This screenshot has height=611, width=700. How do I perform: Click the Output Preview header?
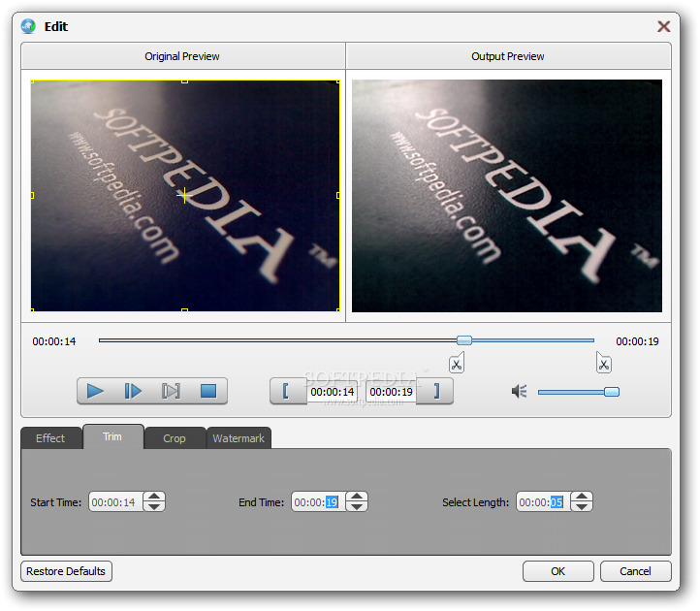pyautogui.click(x=508, y=56)
